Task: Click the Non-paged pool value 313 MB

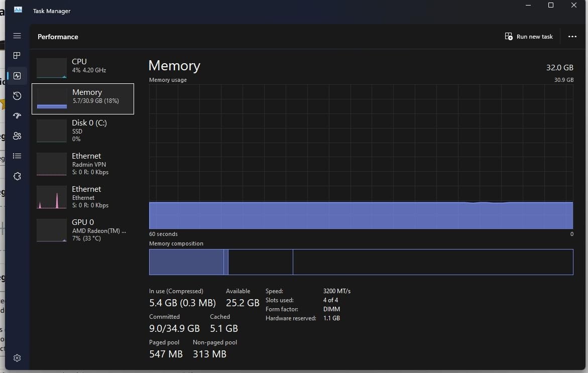Action: (x=209, y=354)
